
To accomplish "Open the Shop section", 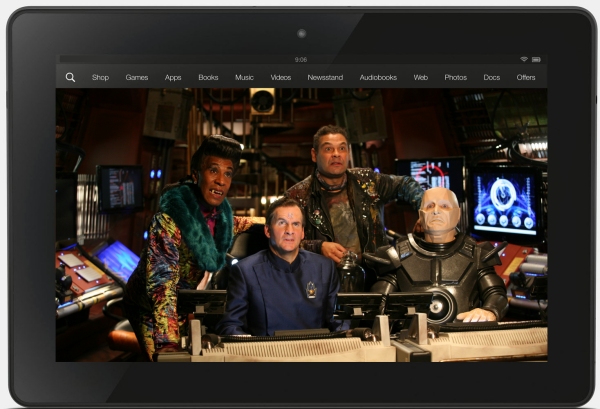I will 100,77.
